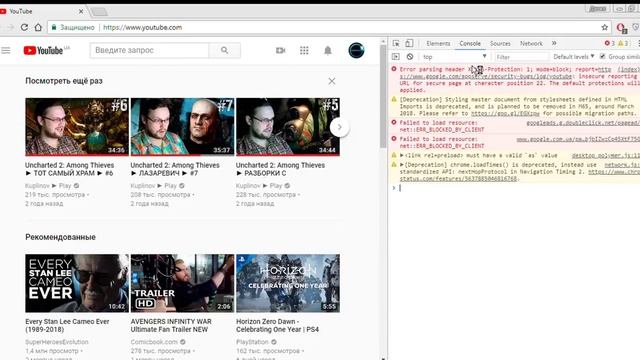Open Avengers Infinity War trailer thumbnail
The height and width of the screenshot is (360, 640).
click(182, 283)
